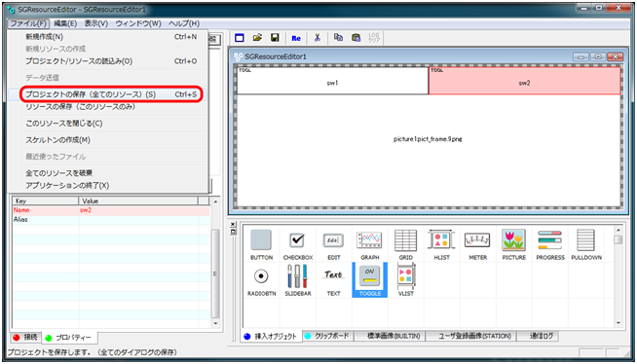637x364 pixels.
Task: Select the GRAPH insert object
Action: tap(369, 244)
